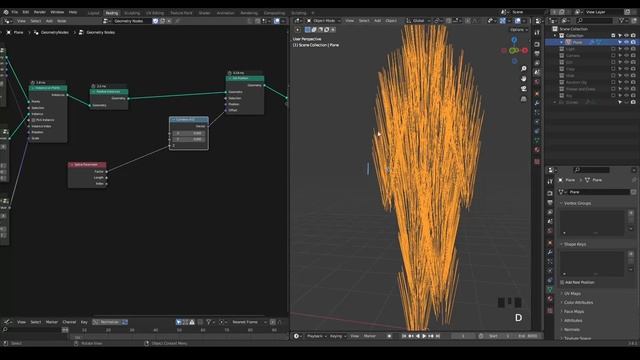Screen dimensions: 640x360
Task: Click the GeometryNodes modifier icon in breadcrumb
Action: click(x=36, y=32)
